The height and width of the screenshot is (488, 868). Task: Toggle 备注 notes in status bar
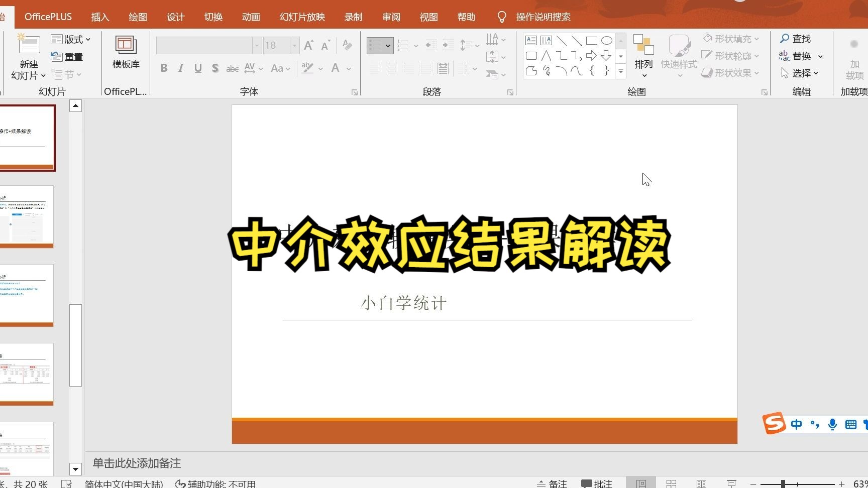click(552, 483)
